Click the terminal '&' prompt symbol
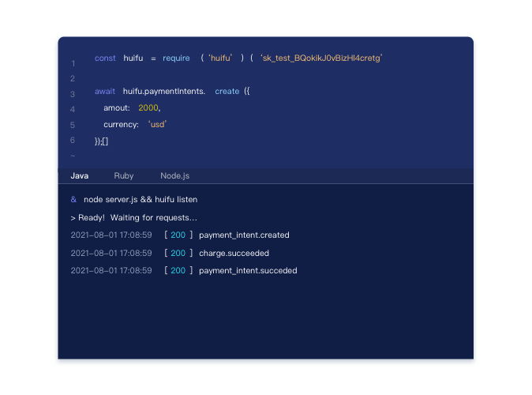532x395 pixels. coord(73,200)
